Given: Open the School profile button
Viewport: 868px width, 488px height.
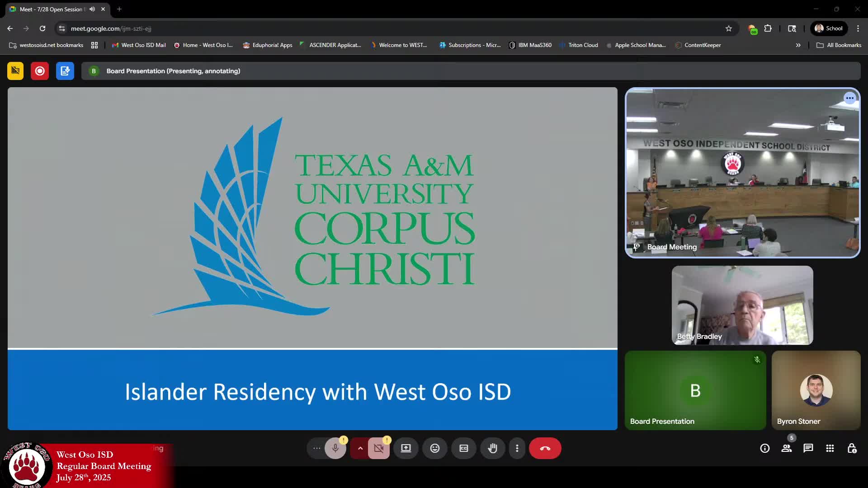Looking at the screenshot, I should 829,28.
